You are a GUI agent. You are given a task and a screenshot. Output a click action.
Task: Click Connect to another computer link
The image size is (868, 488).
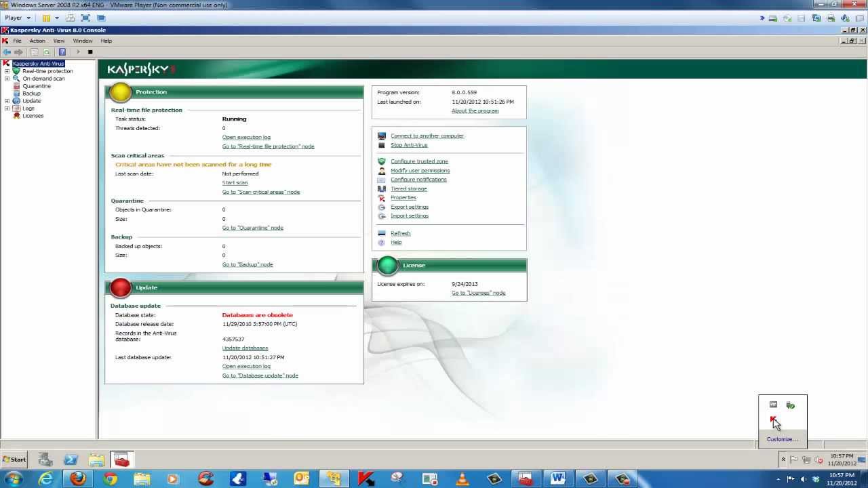(427, 136)
